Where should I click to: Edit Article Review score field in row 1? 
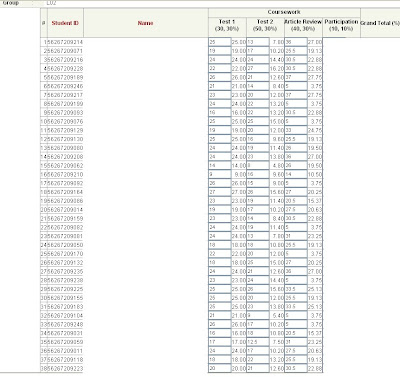[x=296, y=42]
